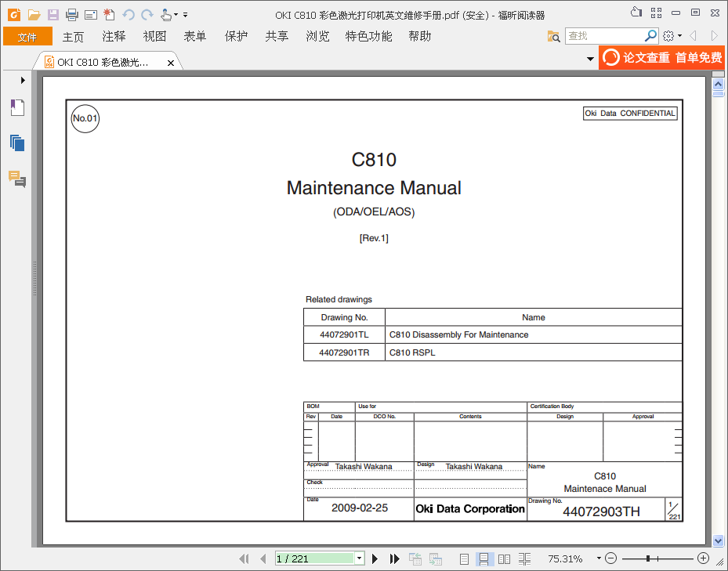
Task: Click the ribbon collapse icon at top right
Action: 636,13
